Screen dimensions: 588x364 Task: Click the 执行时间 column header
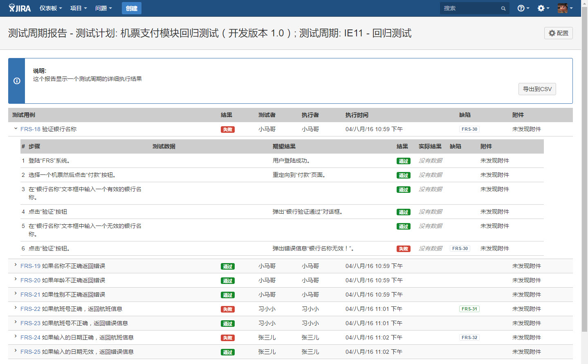[x=357, y=115]
